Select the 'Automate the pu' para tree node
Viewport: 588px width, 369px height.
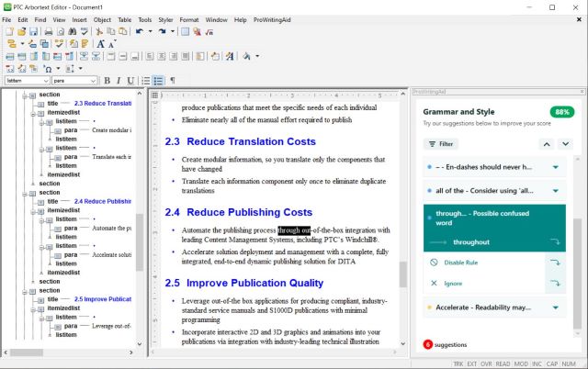coord(112,229)
